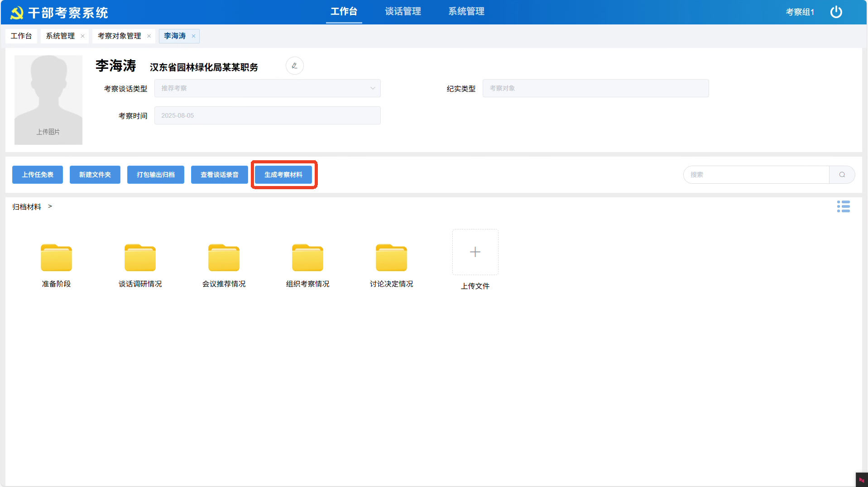Click the name 李海涛 heading
868x487 pixels.
pos(115,66)
